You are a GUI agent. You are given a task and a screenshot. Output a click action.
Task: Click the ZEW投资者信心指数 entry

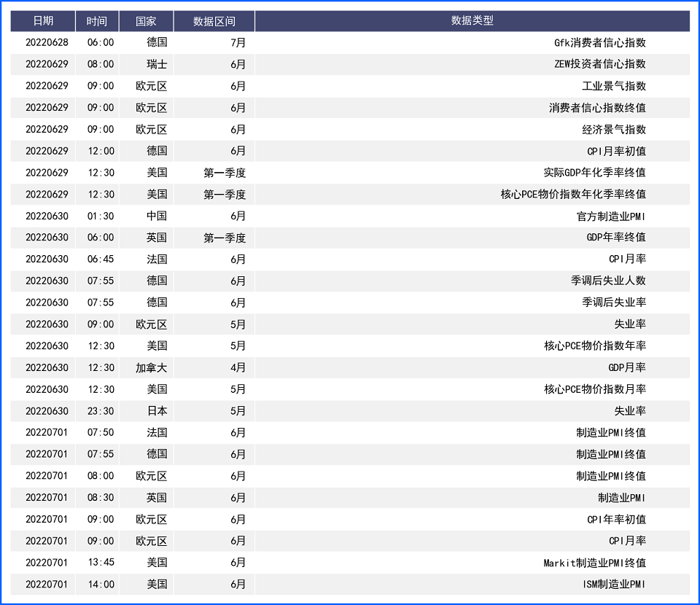coord(600,64)
